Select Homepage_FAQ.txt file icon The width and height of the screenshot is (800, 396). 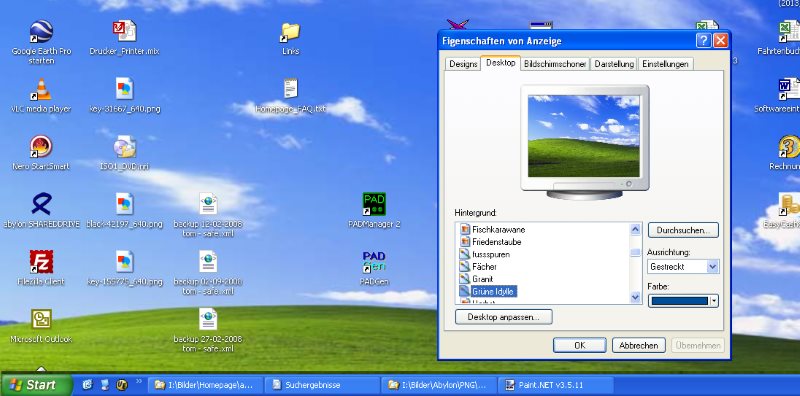[x=290, y=89]
